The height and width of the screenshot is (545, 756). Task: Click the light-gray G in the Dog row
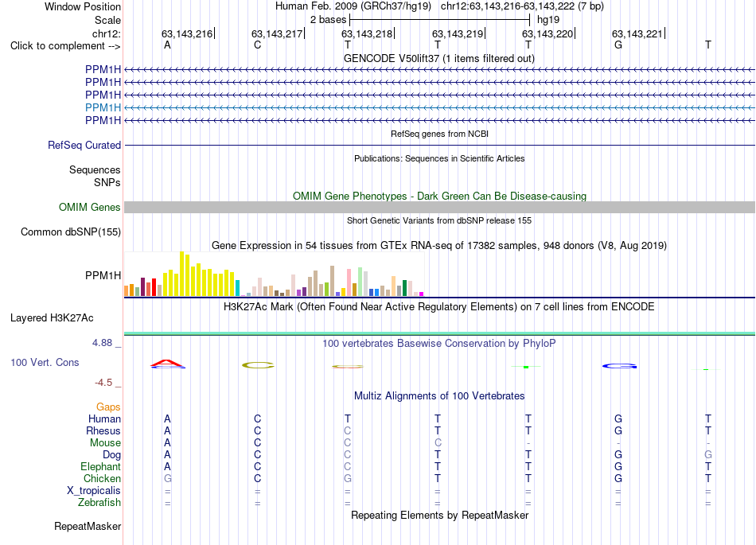tap(707, 454)
